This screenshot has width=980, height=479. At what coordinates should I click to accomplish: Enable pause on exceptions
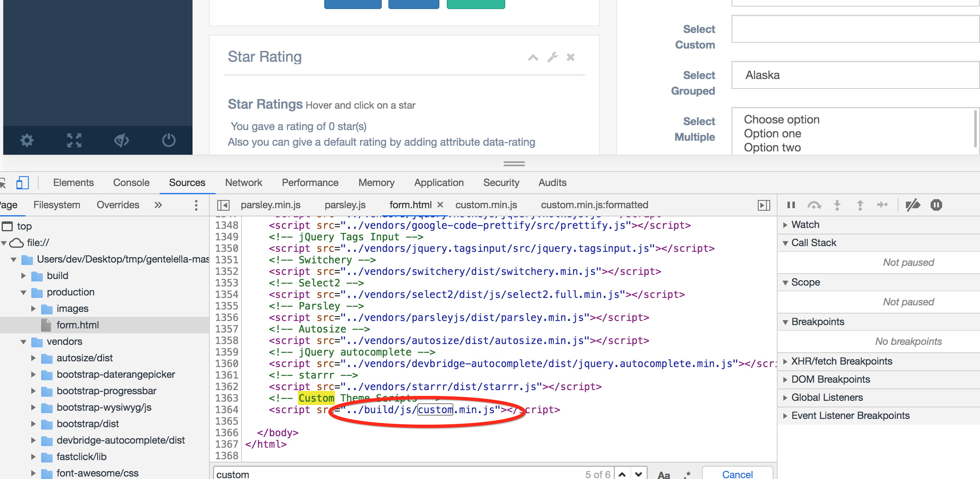click(936, 205)
